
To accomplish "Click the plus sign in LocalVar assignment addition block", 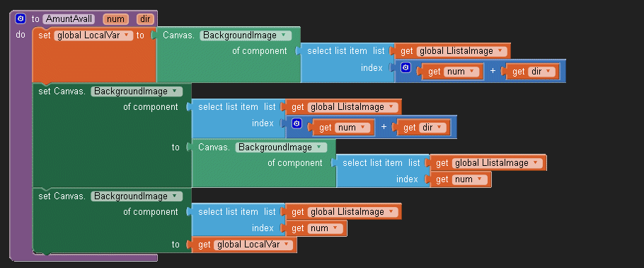I will tap(493, 71).
